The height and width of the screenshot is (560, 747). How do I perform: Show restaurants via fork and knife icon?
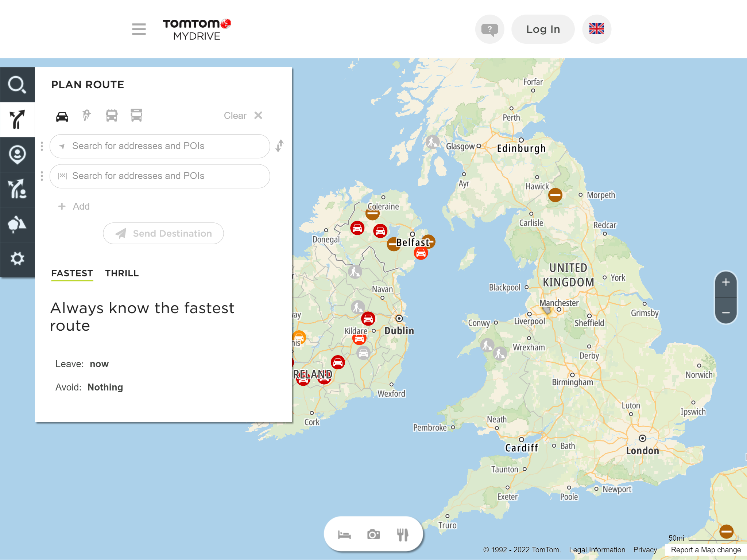pos(403,535)
